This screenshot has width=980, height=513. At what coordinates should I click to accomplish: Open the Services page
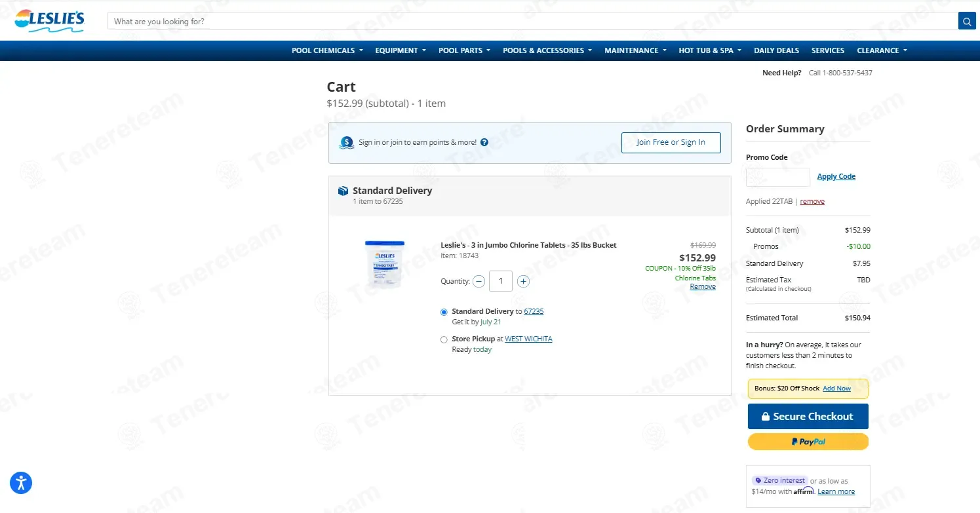click(828, 50)
